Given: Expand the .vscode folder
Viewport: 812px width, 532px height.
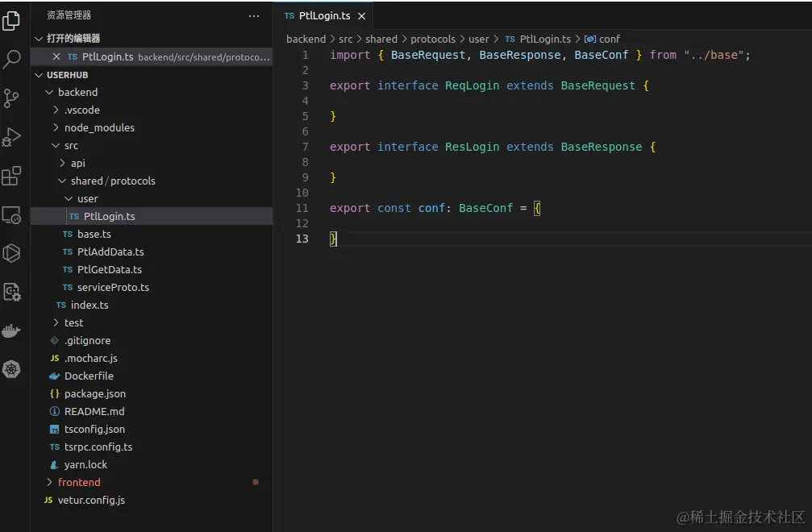Looking at the screenshot, I should click(56, 110).
